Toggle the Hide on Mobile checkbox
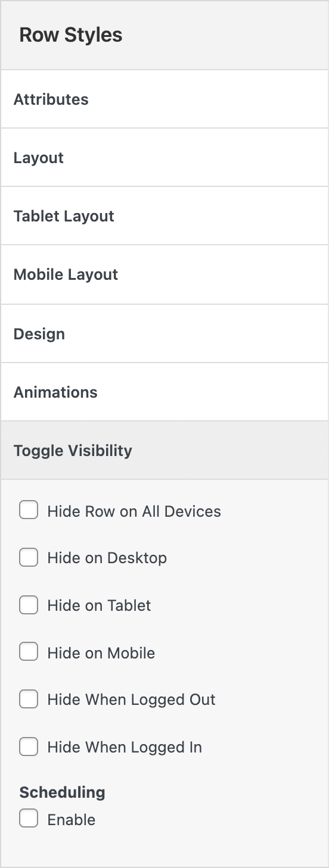The height and width of the screenshot is (868, 329). (x=29, y=652)
